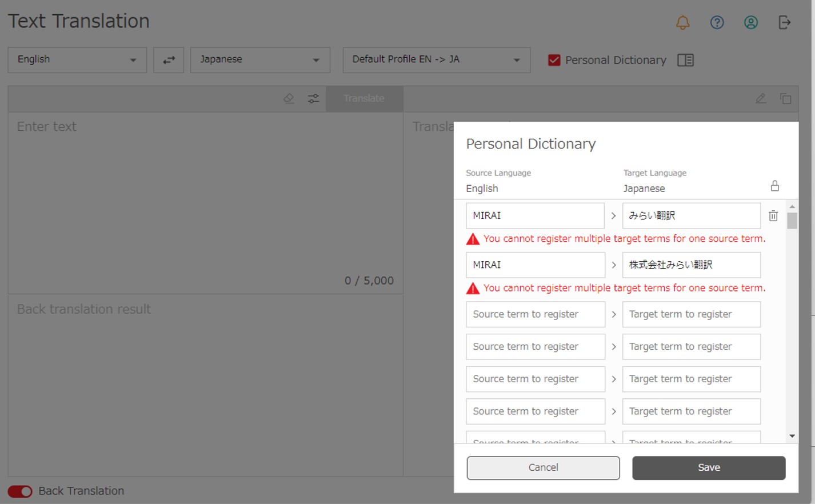Open the user account icon
Viewport: 815px width, 504px height.
751,22
